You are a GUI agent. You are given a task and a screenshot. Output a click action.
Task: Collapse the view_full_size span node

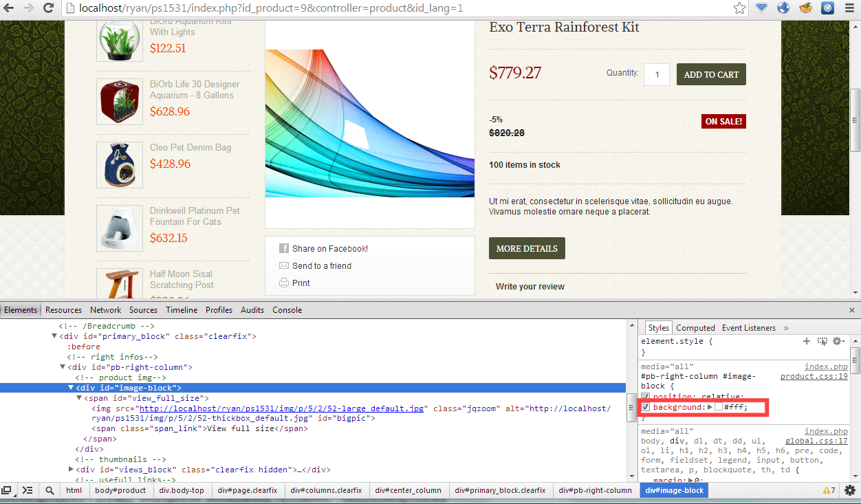coord(79,398)
